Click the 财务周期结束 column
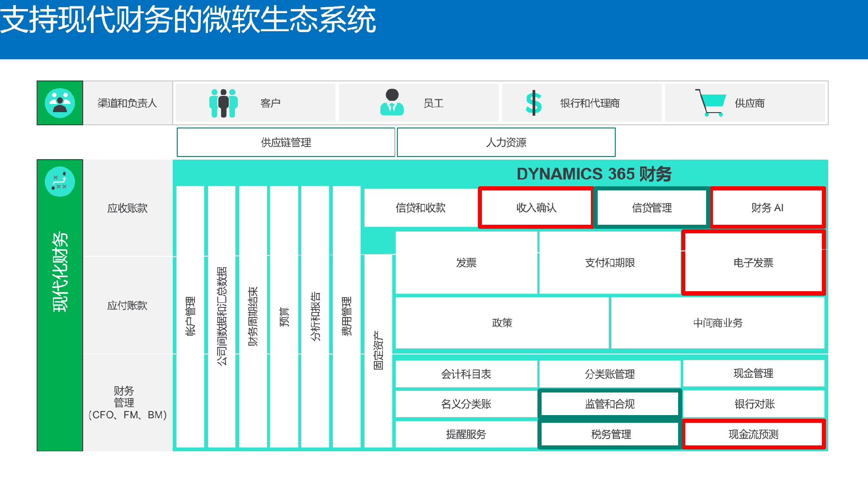The width and height of the screenshot is (868, 487). [x=253, y=317]
